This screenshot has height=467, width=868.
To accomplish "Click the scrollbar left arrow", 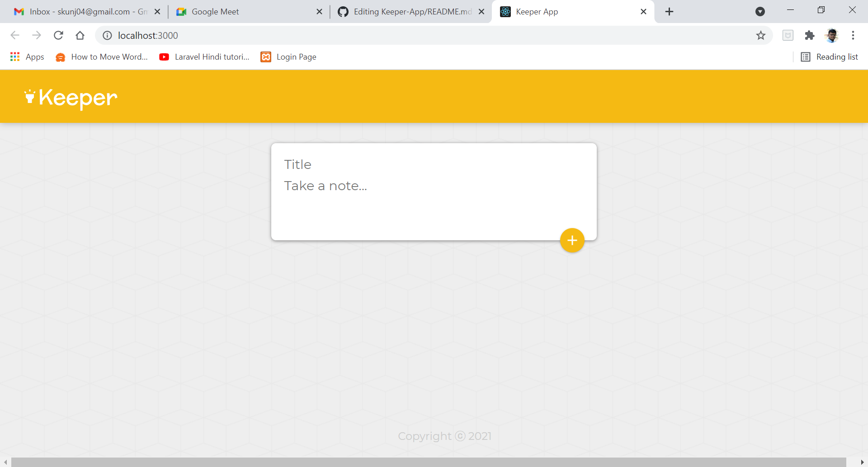I will pyautogui.click(x=5, y=462).
